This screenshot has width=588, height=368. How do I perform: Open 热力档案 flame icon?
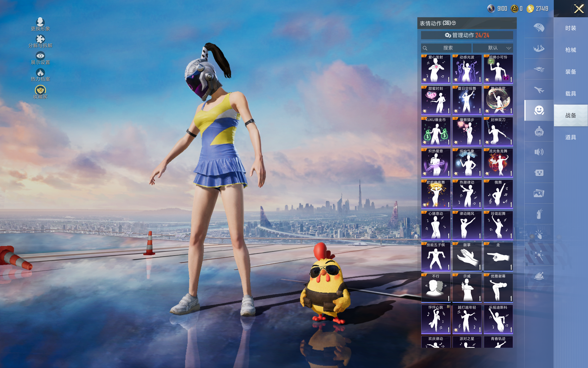click(40, 72)
